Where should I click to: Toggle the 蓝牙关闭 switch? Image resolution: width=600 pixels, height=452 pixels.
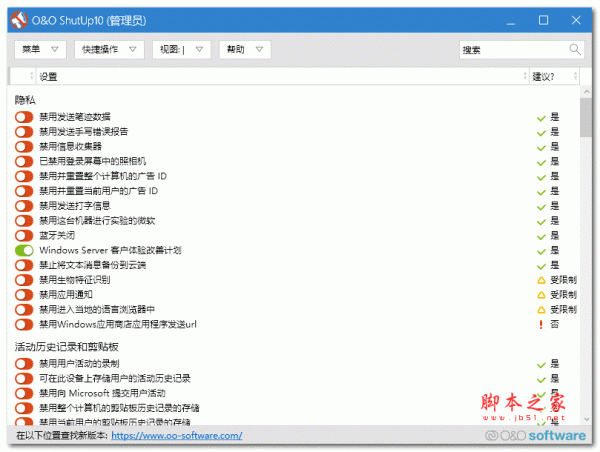pyautogui.click(x=24, y=235)
